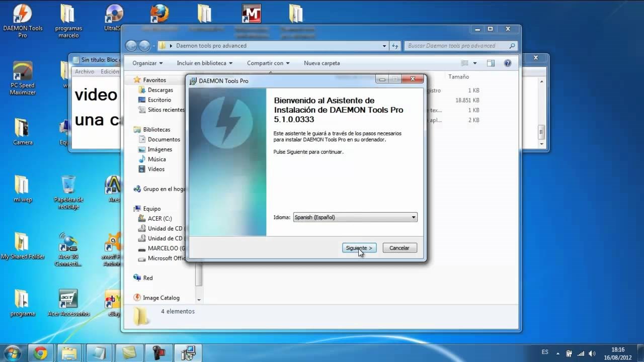Image resolution: width=644 pixels, height=362 pixels.
Task: Select My Shared Folder on desktop
Action: coord(23,246)
